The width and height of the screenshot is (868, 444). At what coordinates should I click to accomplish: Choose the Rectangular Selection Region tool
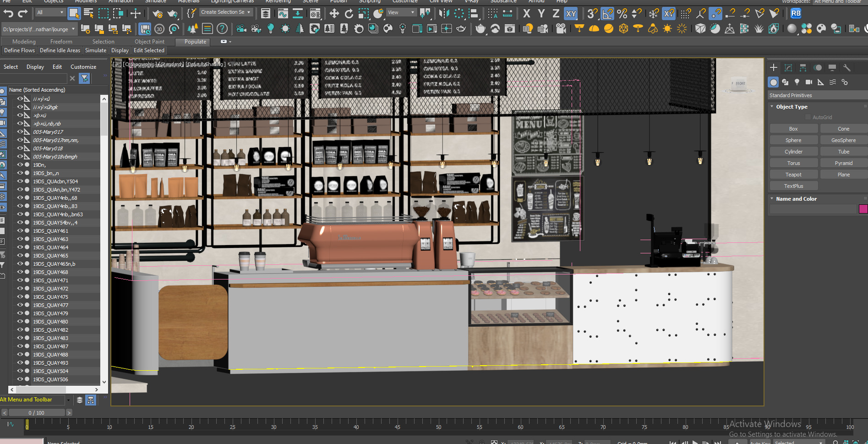104,13
